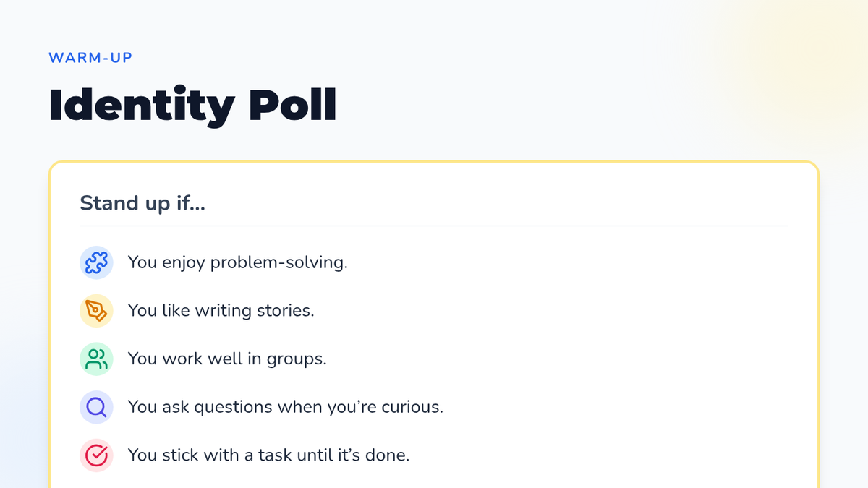Click the word 'stories' in the second item
Screen dimensions: 868x488
pos(284,311)
